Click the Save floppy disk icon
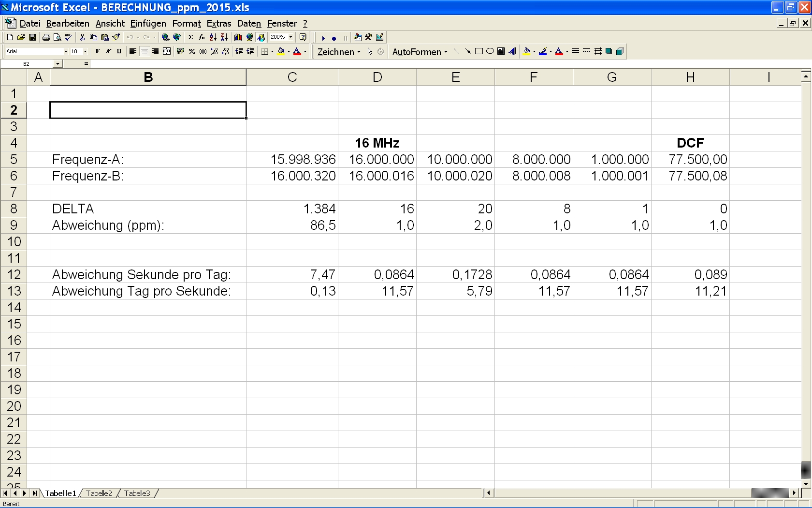812x508 pixels. (32, 37)
